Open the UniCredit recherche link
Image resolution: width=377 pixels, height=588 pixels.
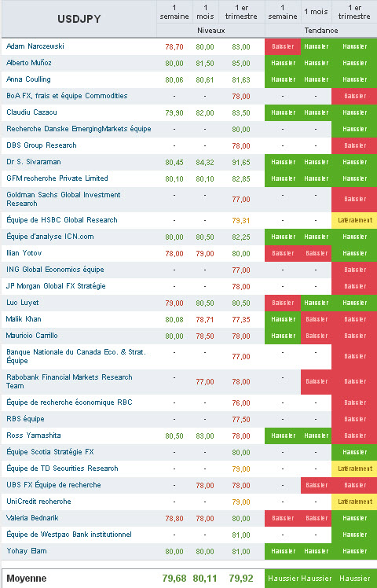[38, 502]
